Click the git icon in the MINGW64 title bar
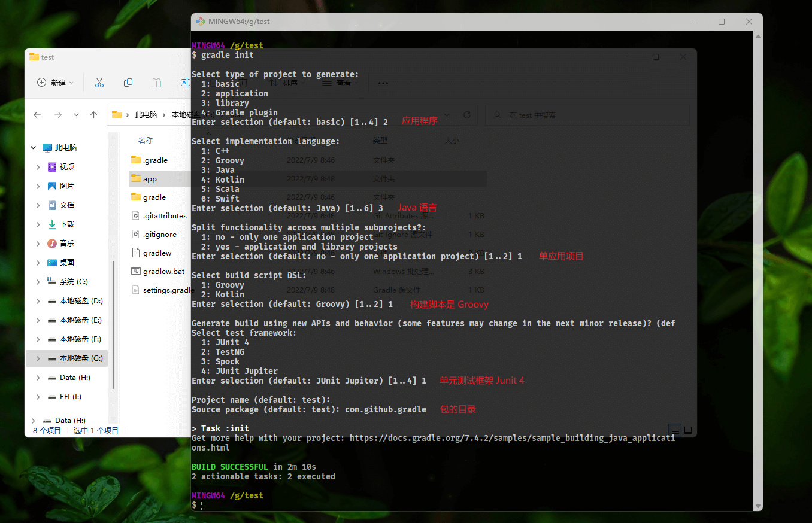812x523 pixels. pyautogui.click(x=201, y=22)
